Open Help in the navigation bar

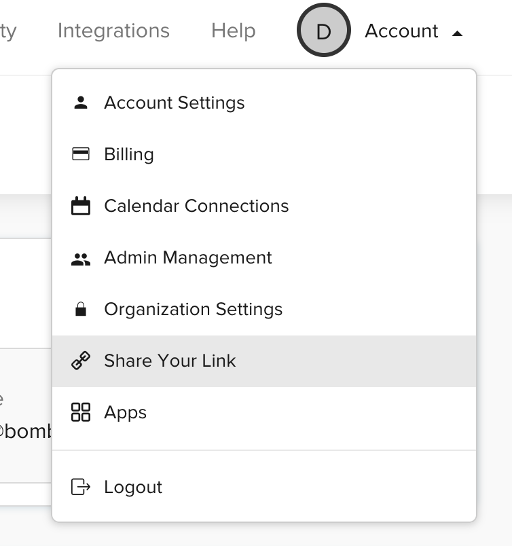coord(233,31)
